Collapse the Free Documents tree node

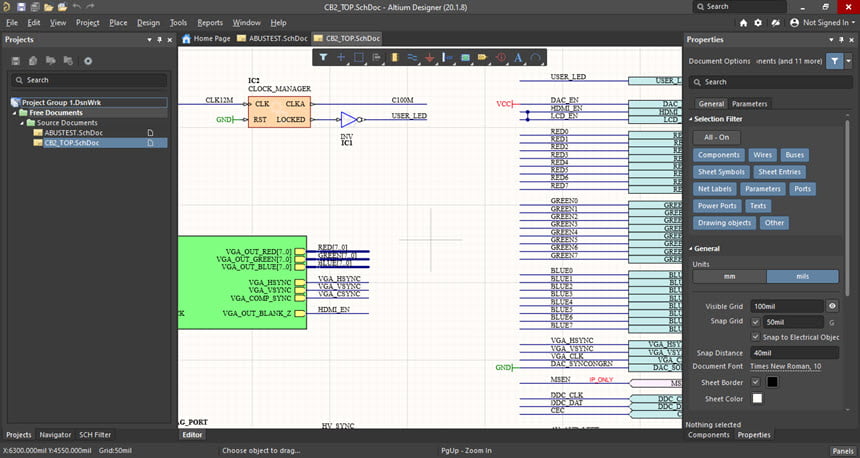[x=15, y=113]
